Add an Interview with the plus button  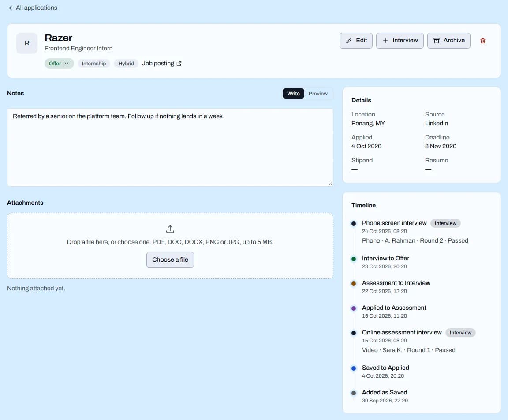400,41
